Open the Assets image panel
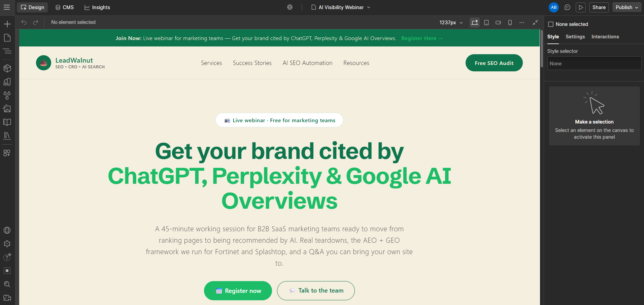This screenshot has width=644, height=305. (7, 109)
